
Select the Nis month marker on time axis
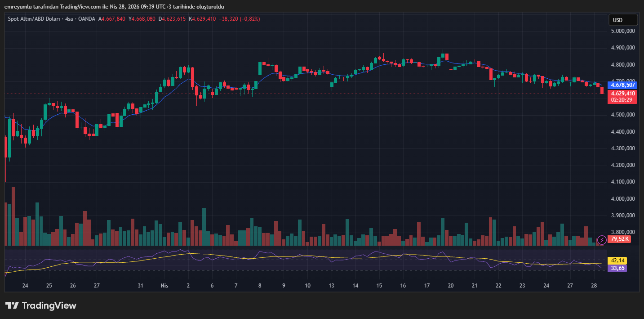point(164,286)
